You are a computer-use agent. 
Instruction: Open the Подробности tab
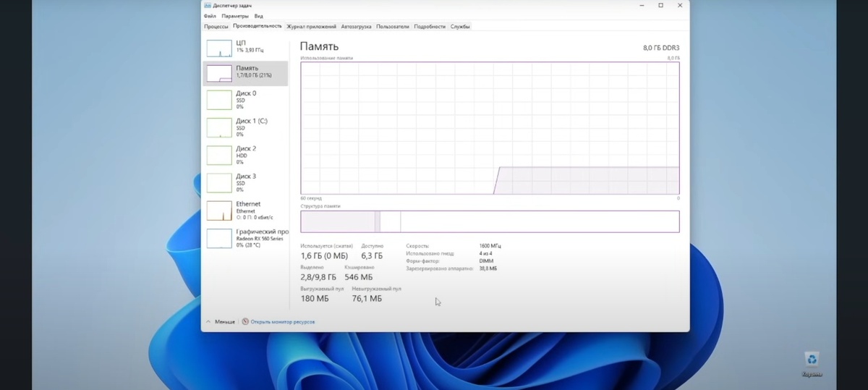tap(430, 26)
